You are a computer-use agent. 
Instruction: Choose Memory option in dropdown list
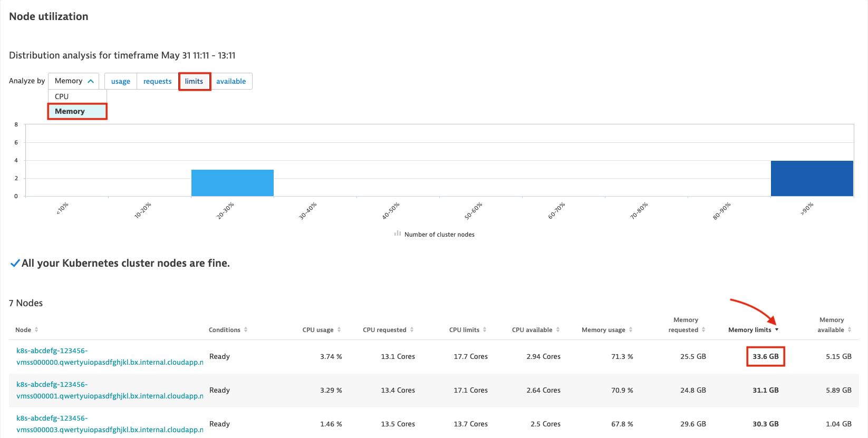pyautogui.click(x=78, y=111)
